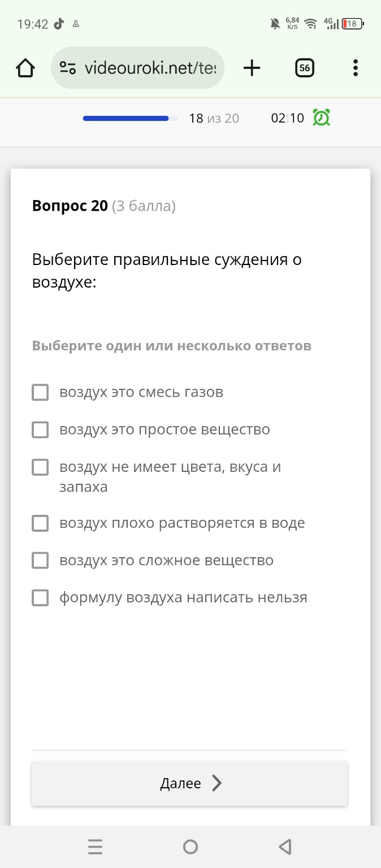The width and height of the screenshot is (381, 868).
Task: Tap the Android home navigation circle
Action: (x=190, y=846)
